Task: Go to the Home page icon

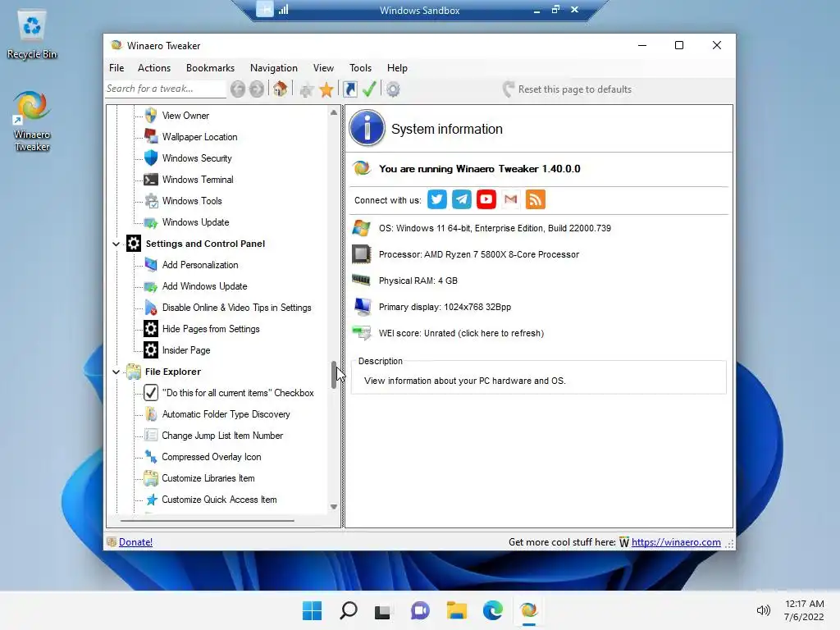Action: (x=280, y=89)
